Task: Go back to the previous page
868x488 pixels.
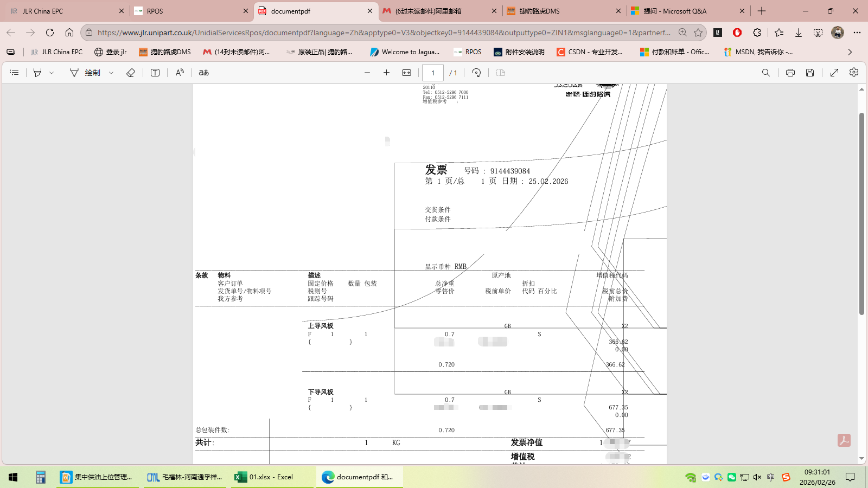Action: point(11,33)
